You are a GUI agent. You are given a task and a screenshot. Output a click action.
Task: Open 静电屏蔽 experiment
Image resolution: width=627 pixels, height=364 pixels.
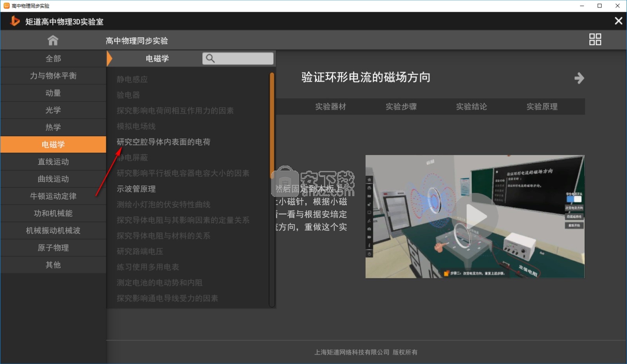click(x=132, y=157)
